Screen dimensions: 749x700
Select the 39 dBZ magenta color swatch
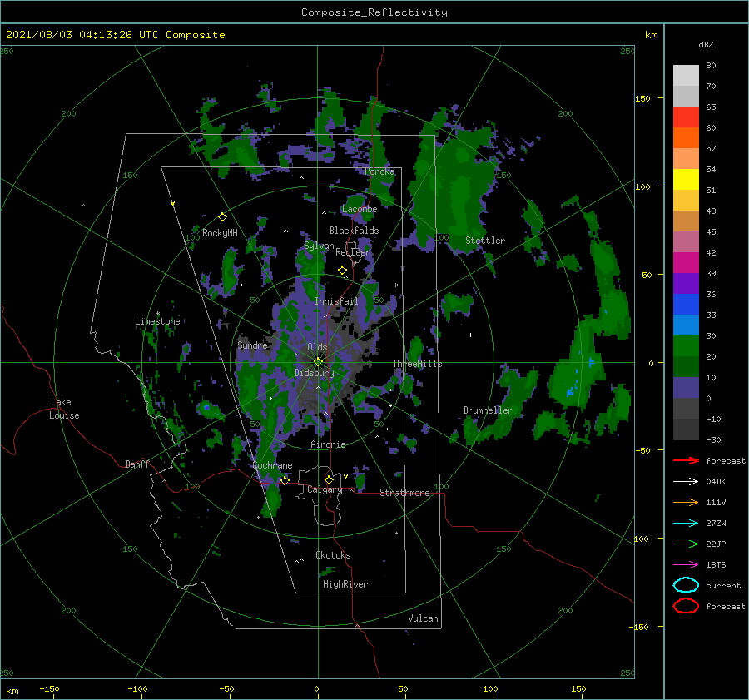point(686,262)
